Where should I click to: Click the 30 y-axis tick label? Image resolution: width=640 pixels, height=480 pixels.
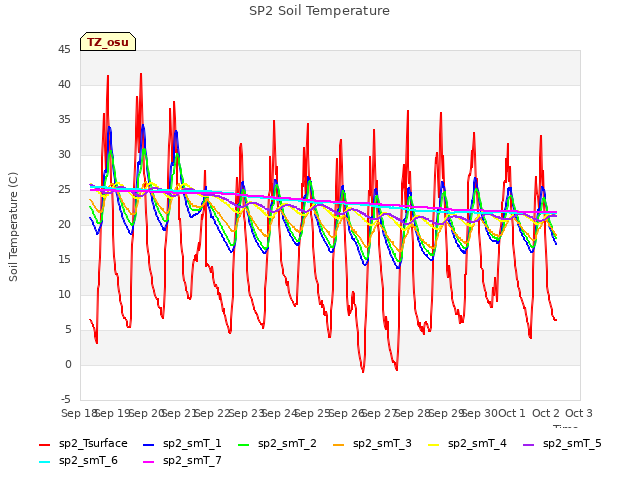pos(64,155)
